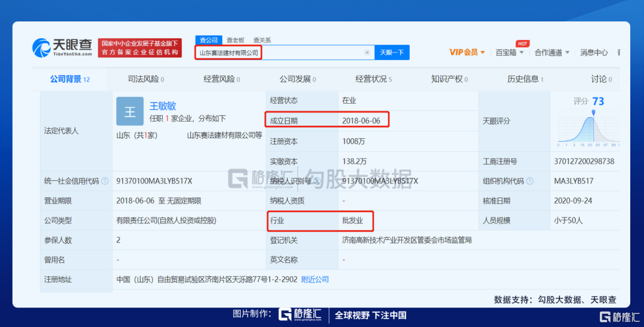Click the 行业 value 批发业
644x327 pixels.
352,220
